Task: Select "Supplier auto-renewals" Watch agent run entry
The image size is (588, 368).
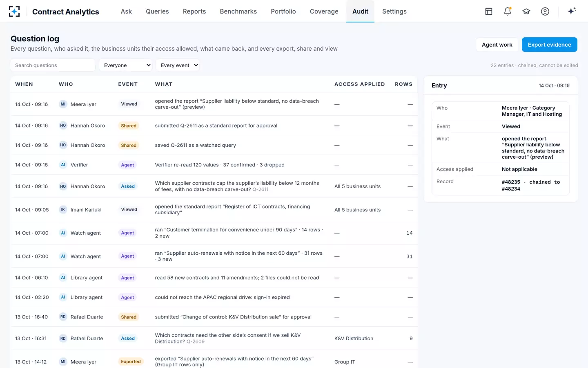Action: click(214, 256)
